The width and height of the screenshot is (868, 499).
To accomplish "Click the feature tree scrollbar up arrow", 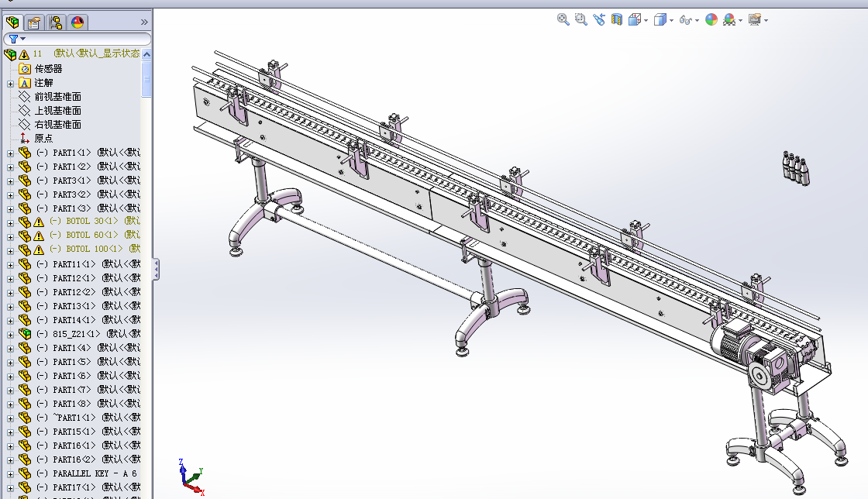I will (x=146, y=54).
